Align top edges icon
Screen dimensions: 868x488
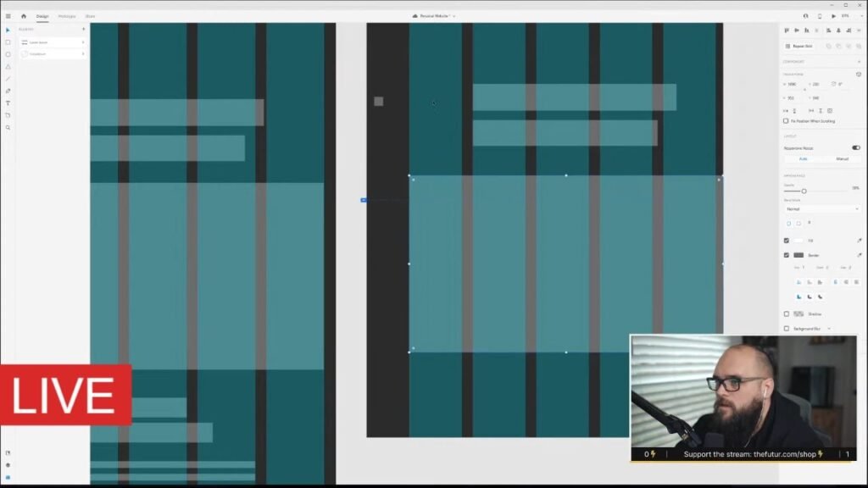(787, 30)
